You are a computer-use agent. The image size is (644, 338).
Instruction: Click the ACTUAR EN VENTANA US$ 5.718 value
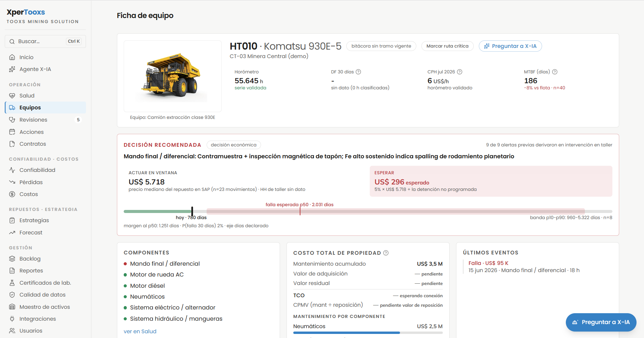tap(146, 182)
